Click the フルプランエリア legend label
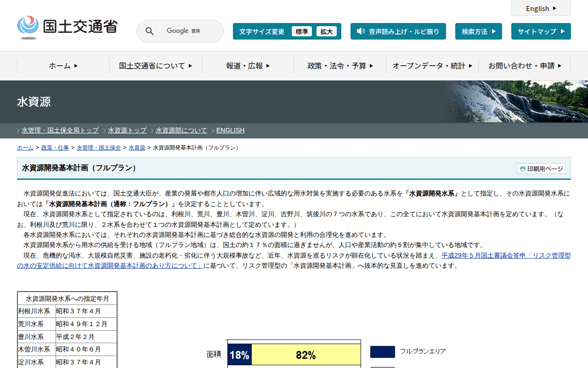Viewport: 588px width, 368px height. tap(423, 351)
